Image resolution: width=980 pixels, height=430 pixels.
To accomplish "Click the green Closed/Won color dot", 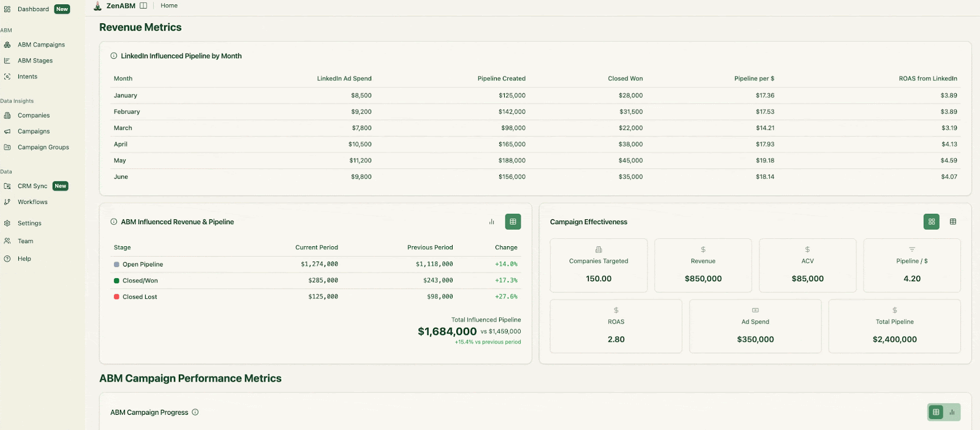I will click(x=116, y=281).
